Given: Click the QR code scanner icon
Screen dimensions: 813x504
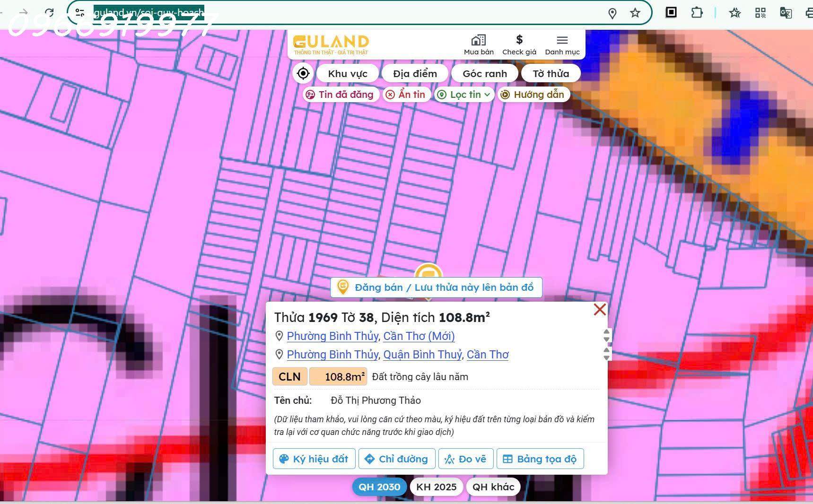Looking at the screenshot, I should tap(760, 13).
